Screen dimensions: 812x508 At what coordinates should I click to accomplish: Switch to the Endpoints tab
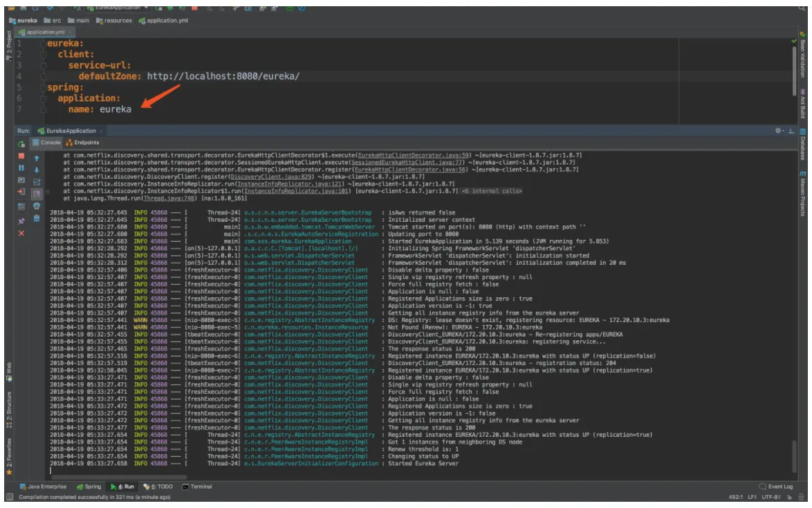82,142
